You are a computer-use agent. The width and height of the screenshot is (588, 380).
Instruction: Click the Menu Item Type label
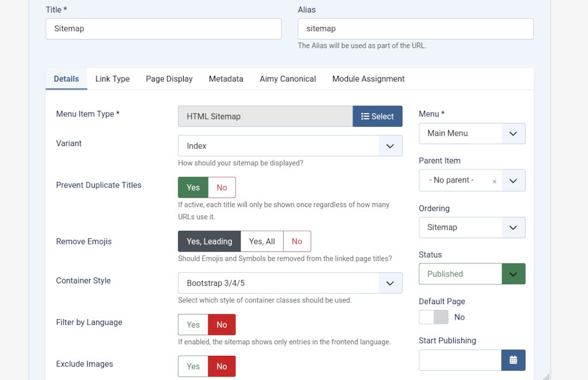point(88,114)
